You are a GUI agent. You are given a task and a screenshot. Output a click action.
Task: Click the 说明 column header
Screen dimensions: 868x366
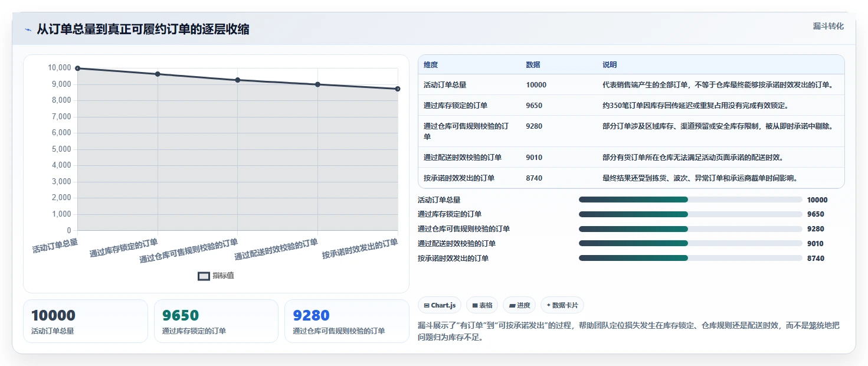tap(610, 65)
